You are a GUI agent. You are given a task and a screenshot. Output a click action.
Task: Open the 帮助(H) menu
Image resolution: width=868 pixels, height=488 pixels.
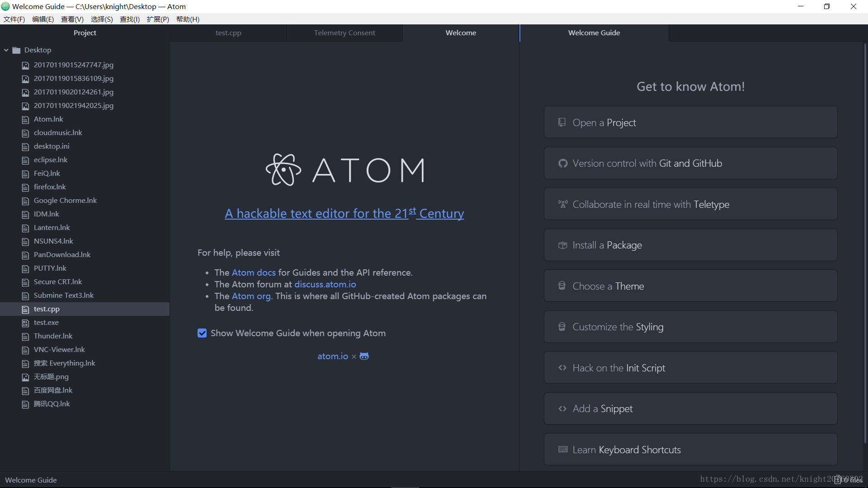pos(188,19)
